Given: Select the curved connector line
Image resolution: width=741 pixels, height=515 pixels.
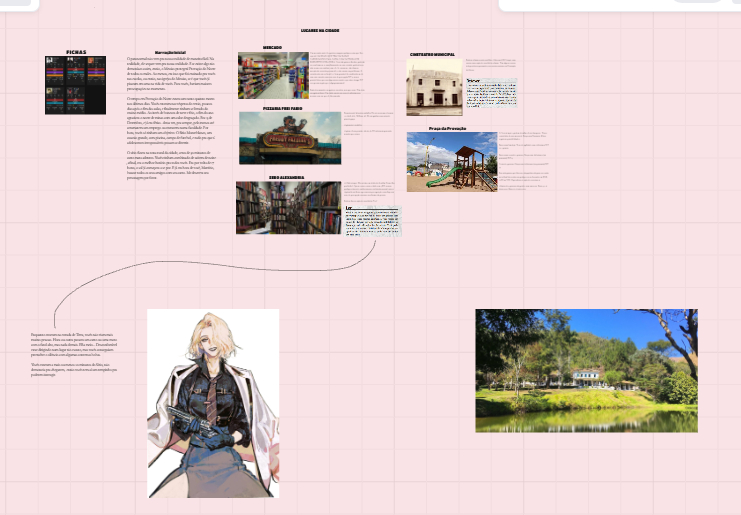Looking at the screenshot, I should tap(200, 271).
